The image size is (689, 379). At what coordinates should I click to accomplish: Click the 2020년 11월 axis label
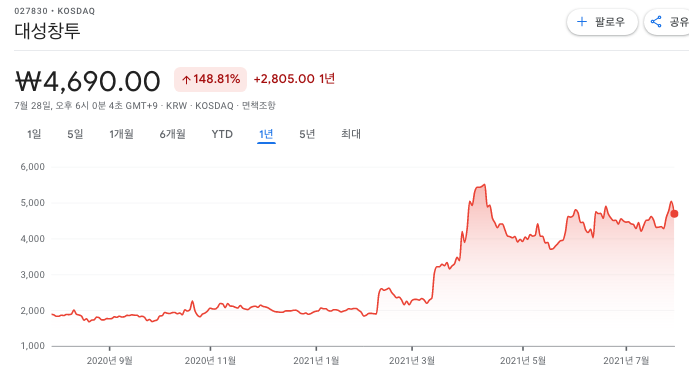(x=210, y=361)
